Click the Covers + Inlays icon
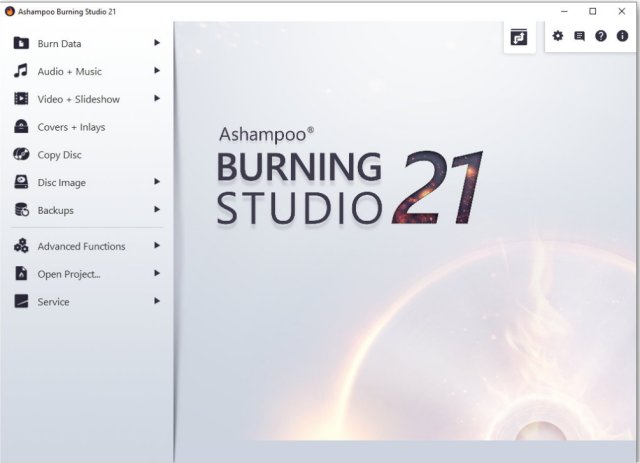This screenshot has height=463, width=640. coord(21,126)
